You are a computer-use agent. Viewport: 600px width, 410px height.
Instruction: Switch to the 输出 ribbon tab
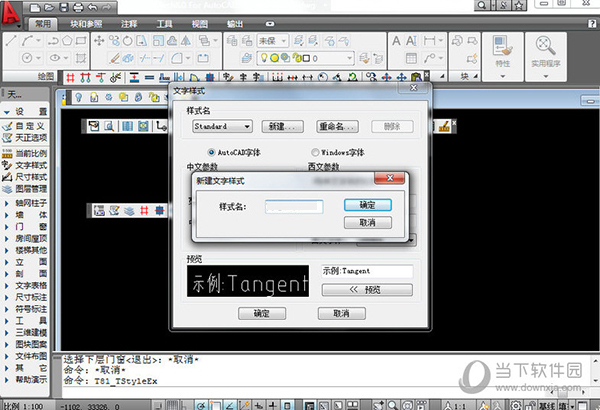(x=235, y=24)
